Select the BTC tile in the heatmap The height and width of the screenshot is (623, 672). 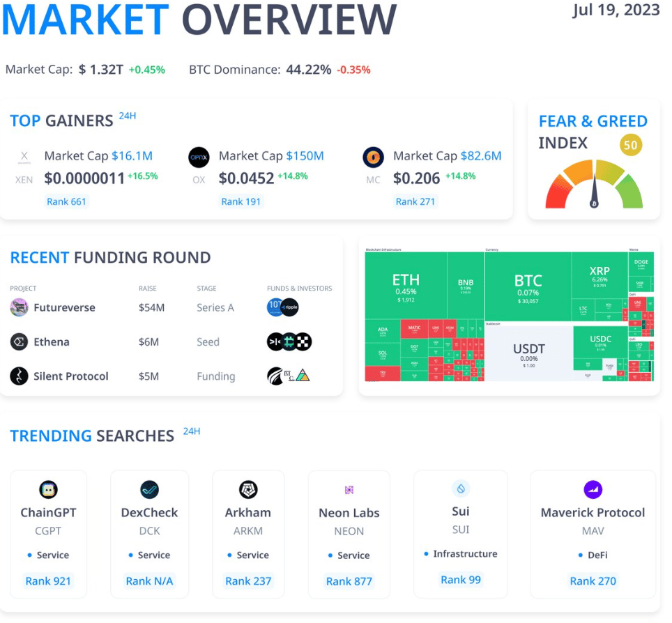pos(528,286)
